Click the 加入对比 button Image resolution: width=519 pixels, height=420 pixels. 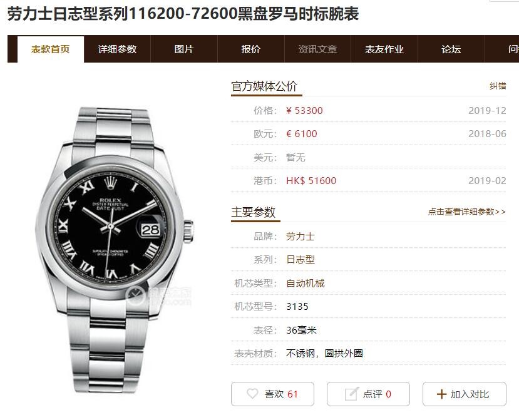pyautogui.click(x=465, y=394)
